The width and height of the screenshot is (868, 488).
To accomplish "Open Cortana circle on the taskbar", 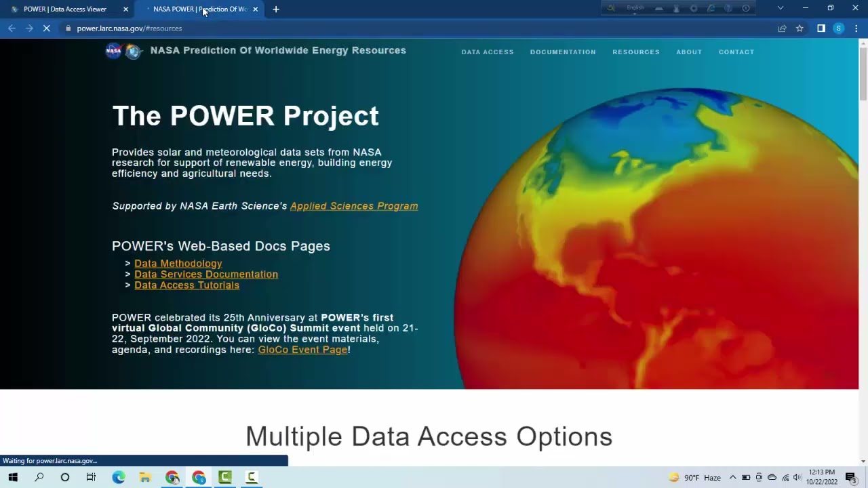I will point(65,477).
